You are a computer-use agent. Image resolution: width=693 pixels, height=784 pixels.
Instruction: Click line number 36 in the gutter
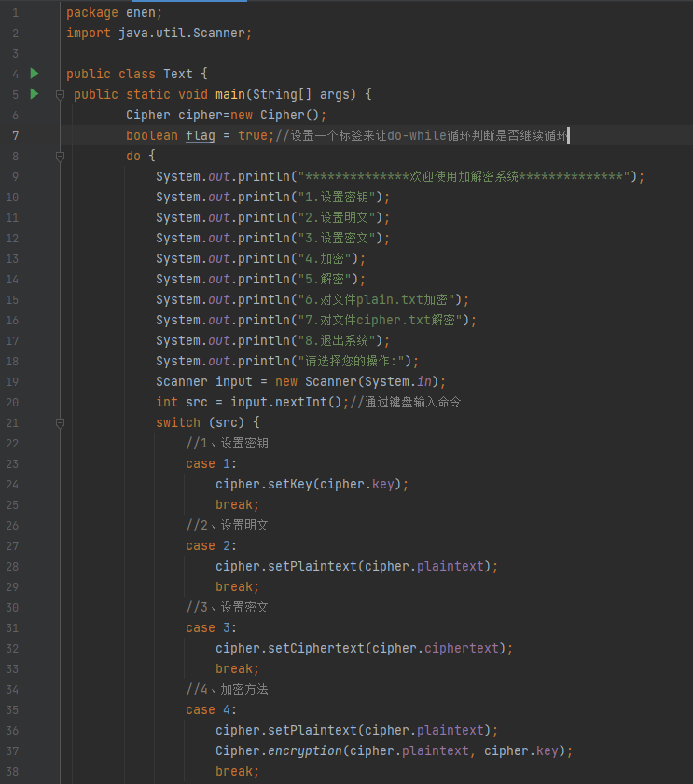coord(12,731)
